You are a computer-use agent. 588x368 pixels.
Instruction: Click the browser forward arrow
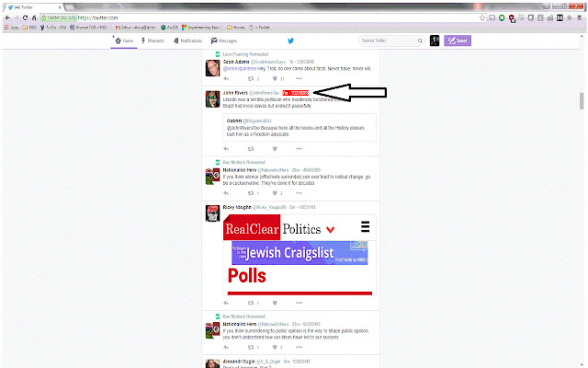click(17, 17)
